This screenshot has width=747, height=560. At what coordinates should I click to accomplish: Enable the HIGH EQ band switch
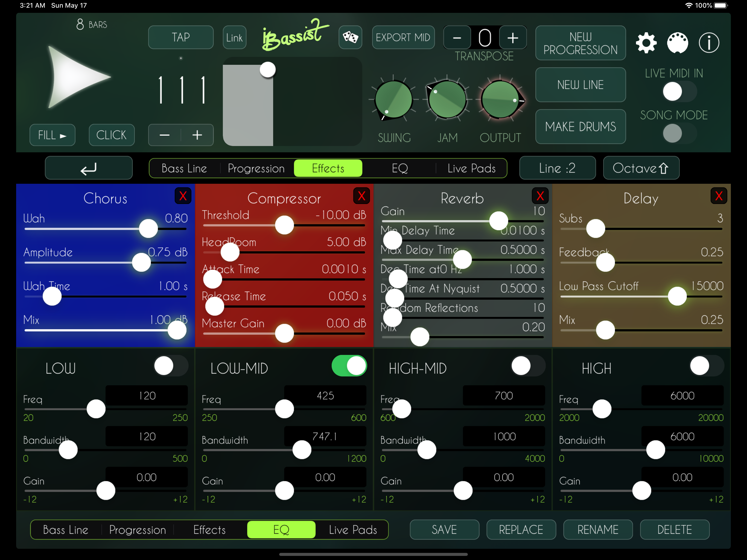click(706, 366)
